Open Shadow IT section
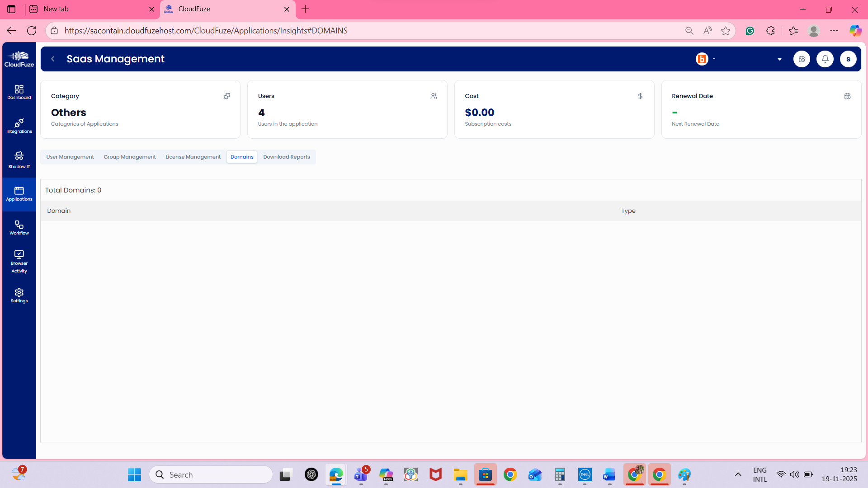868x488 pixels. pyautogui.click(x=19, y=160)
